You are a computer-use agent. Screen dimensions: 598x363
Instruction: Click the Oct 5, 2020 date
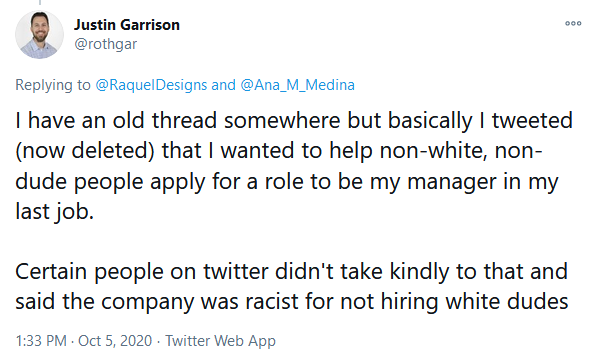115,341
